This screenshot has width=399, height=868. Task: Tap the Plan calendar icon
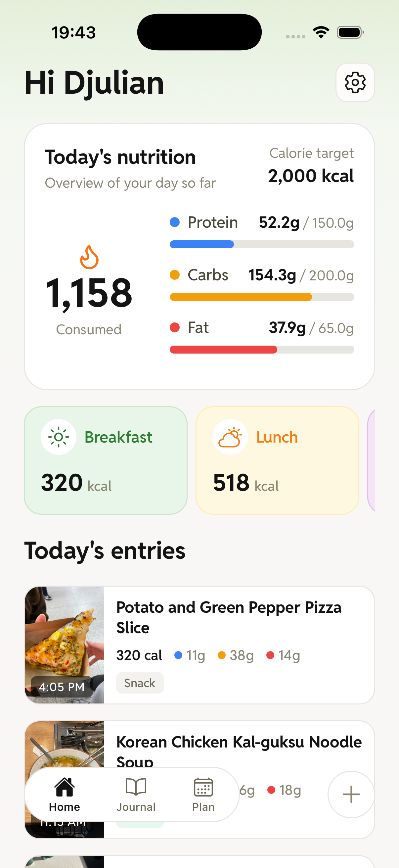point(203,787)
